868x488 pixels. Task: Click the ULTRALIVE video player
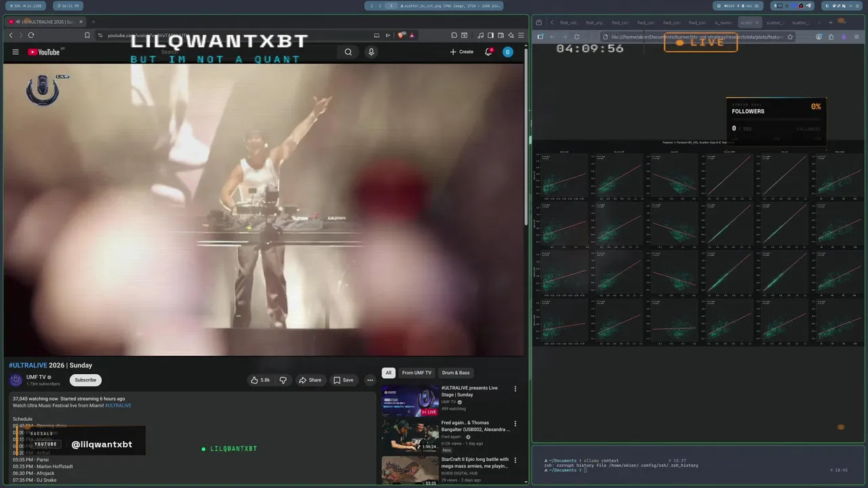(264, 209)
